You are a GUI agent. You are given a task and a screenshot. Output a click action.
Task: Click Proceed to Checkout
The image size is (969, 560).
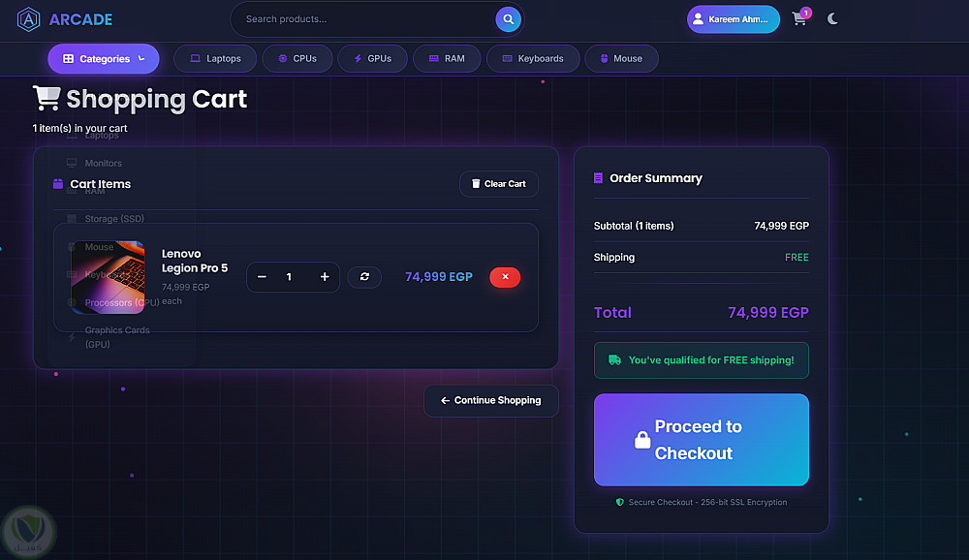(702, 440)
